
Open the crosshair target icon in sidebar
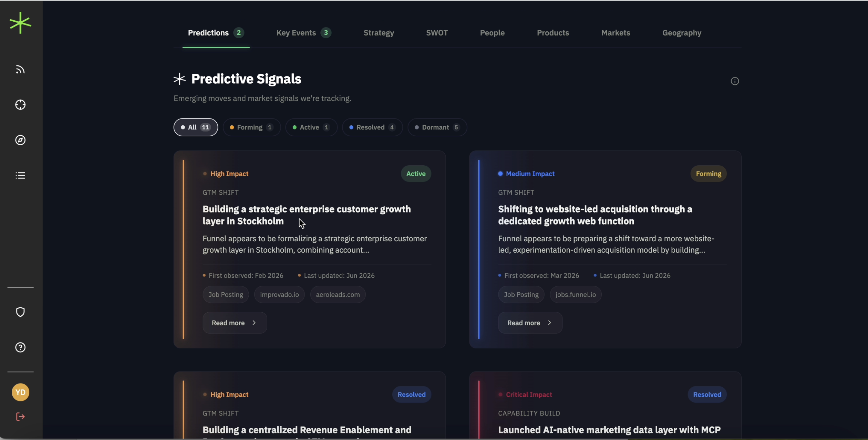coord(20,105)
